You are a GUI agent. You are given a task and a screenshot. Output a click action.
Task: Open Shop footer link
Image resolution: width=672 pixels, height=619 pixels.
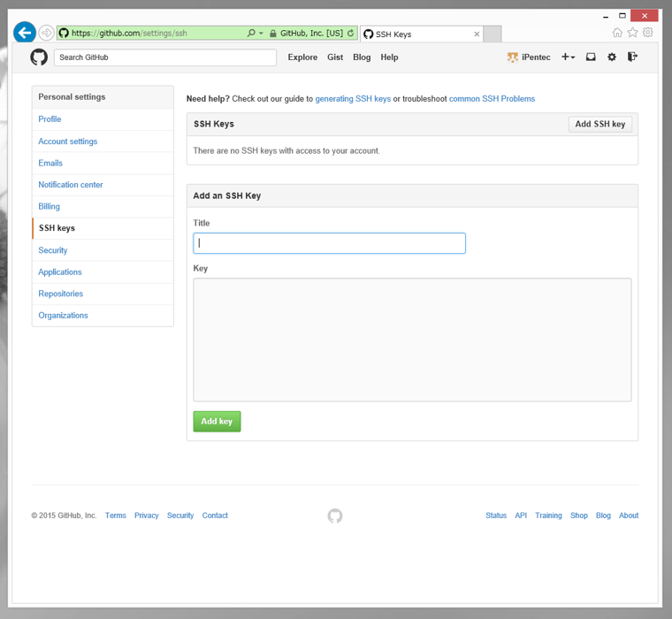(x=579, y=516)
